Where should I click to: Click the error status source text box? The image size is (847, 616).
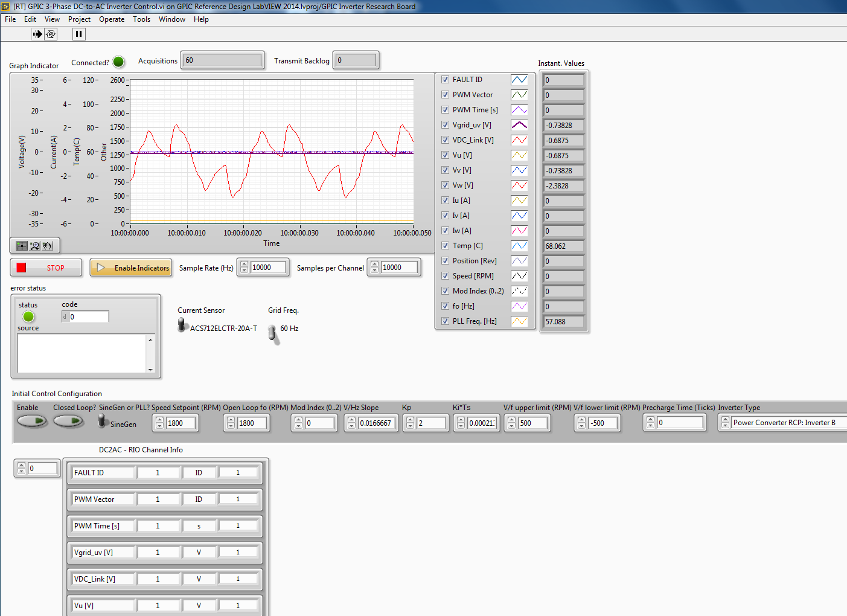tap(82, 353)
